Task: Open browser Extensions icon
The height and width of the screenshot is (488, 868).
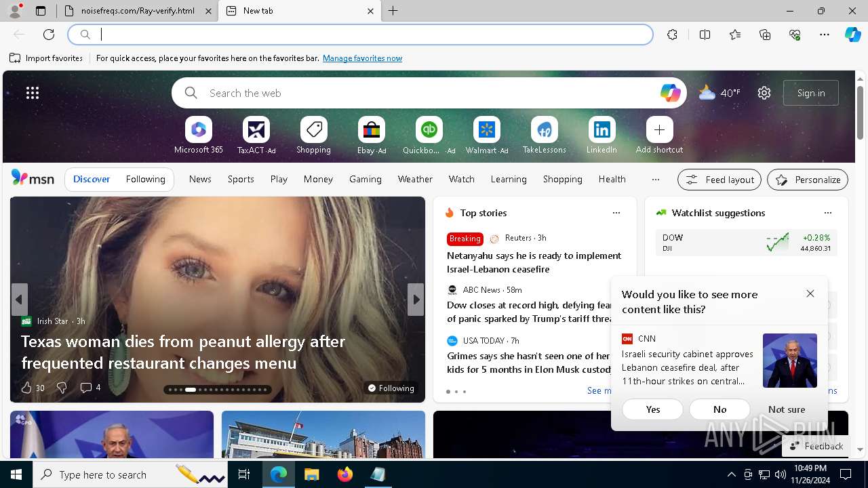Action: click(672, 35)
